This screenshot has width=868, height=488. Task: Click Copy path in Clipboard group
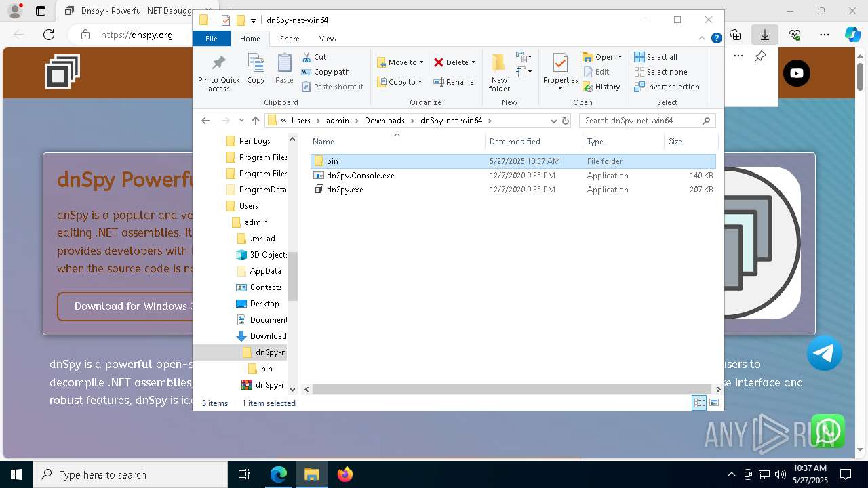pyautogui.click(x=325, y=72)
